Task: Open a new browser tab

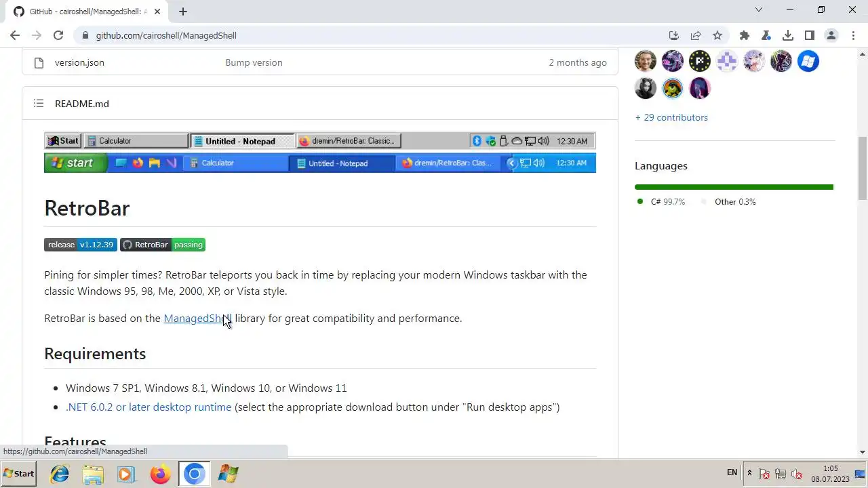Action: pyautogui.click(x=183, y=12)
